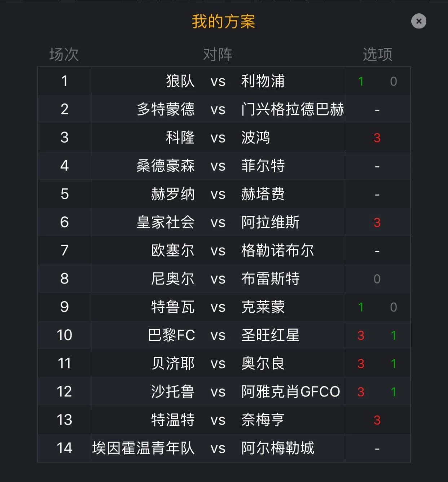
Task: Click the 门兴格拉德巴赫 team name
Action: click(x=293, y=109)
